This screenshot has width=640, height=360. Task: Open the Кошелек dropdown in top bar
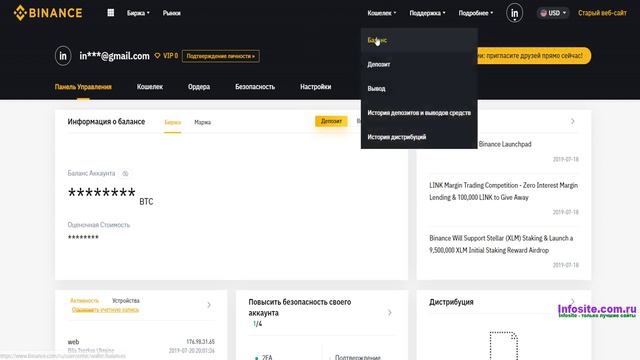[x=382, y=13]
